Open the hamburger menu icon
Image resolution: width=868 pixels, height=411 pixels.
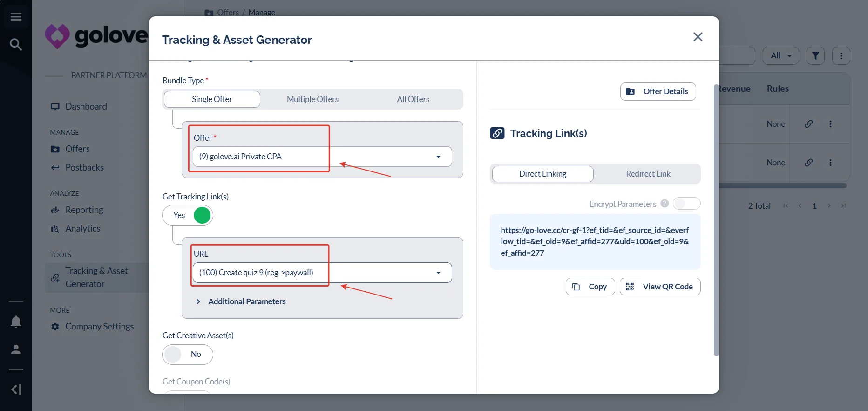(x=16, y=17)
